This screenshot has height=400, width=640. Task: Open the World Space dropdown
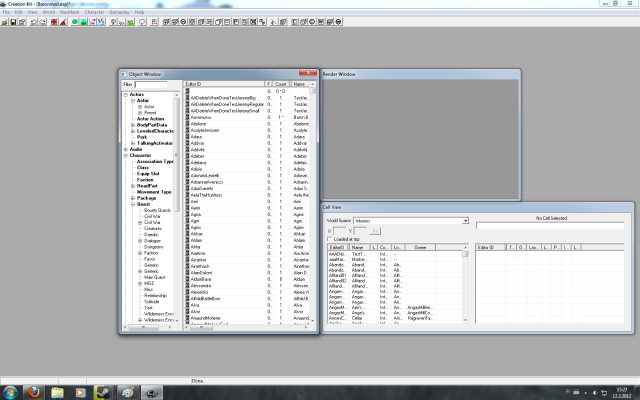[x=464, y=220]
